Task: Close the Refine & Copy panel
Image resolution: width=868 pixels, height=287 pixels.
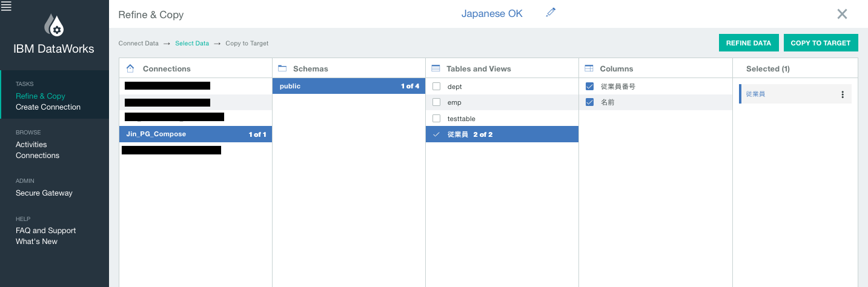Action: 842,14
